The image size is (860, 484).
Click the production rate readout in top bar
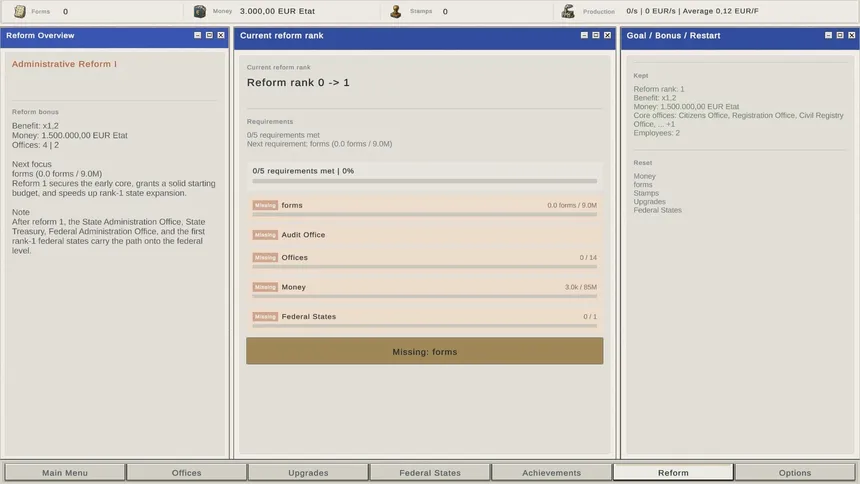click(x=692, y=11)
